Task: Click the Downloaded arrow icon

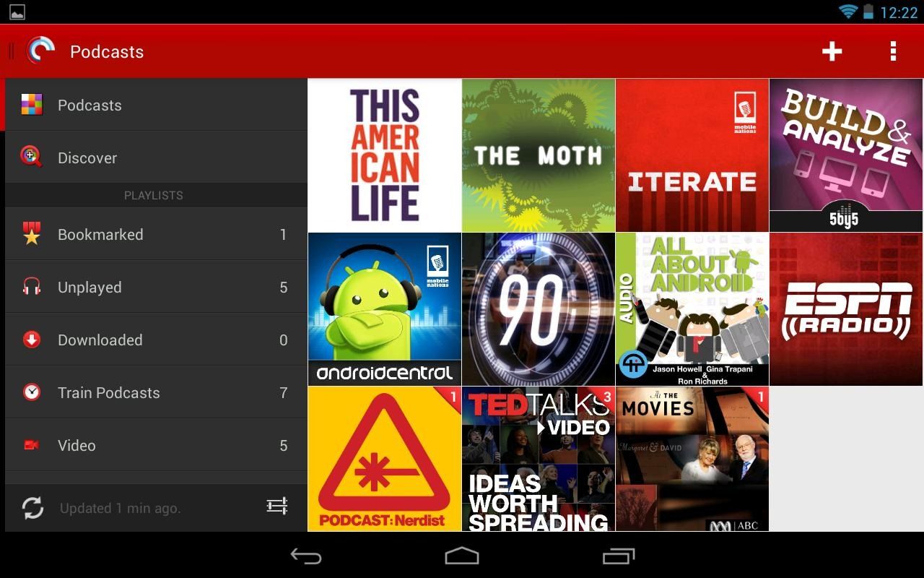Action: (x=32, y=340)
